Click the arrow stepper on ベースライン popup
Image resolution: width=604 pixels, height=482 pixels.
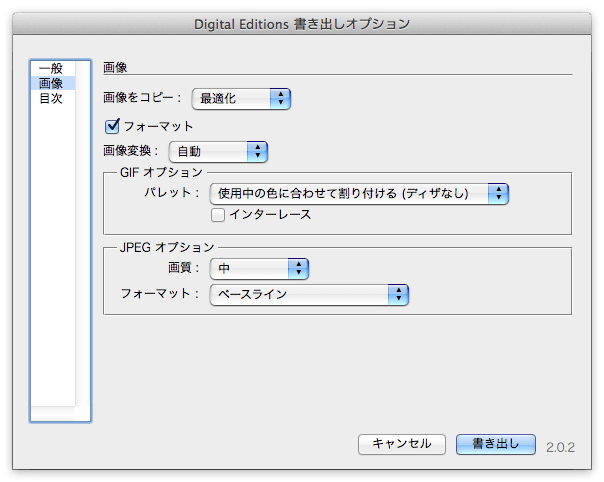coord(398,295)
